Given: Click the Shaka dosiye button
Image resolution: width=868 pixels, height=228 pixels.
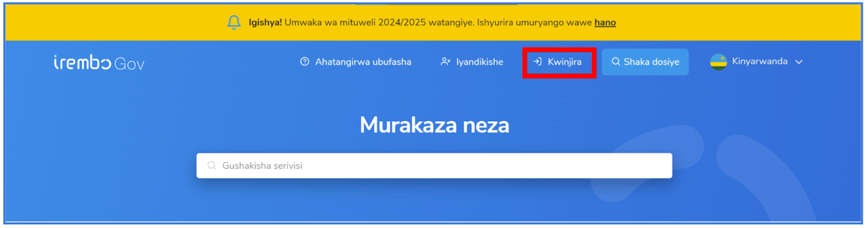Looking at the screenshot, I should (x=645, y=62).
